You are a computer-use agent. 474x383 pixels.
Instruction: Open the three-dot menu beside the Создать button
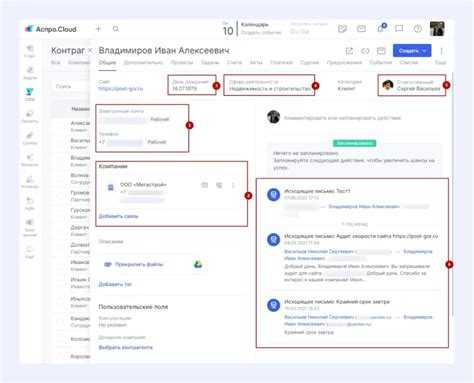(441, 51)
